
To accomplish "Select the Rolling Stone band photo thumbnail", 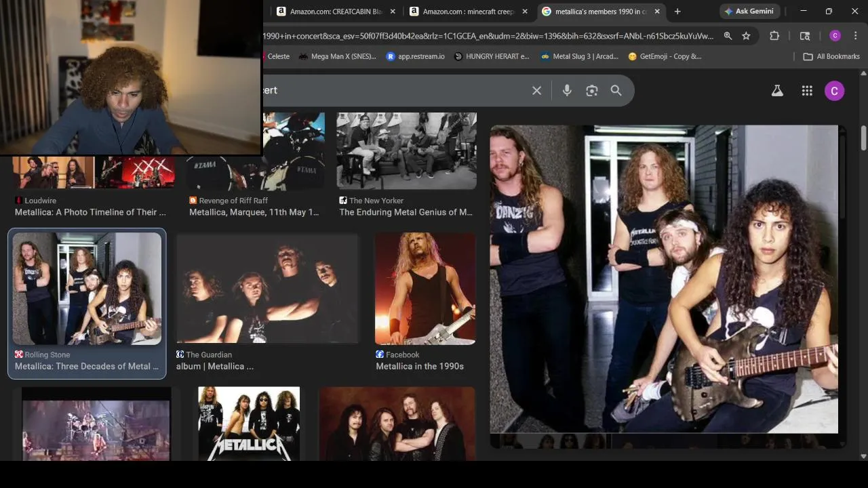I will [x=87, y=289].
